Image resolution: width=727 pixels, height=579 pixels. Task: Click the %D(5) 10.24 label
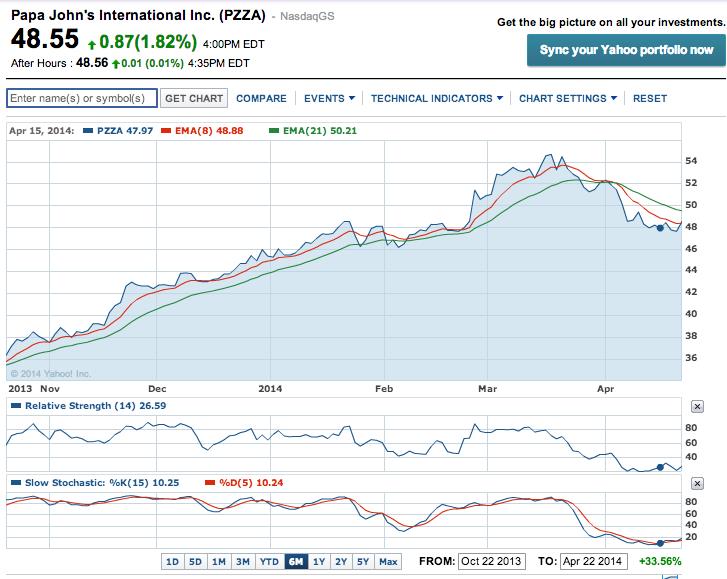point(251,483)
